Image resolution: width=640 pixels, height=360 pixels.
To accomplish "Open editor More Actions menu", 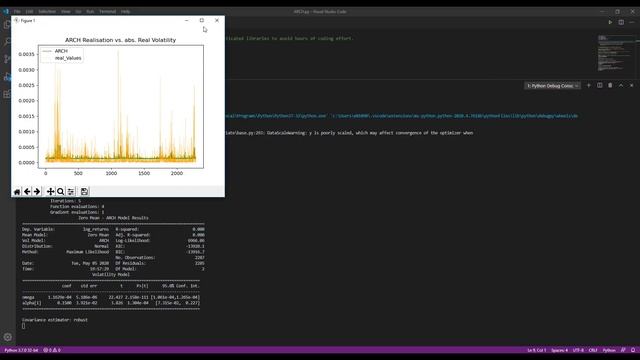I will (x=631, y=22).
